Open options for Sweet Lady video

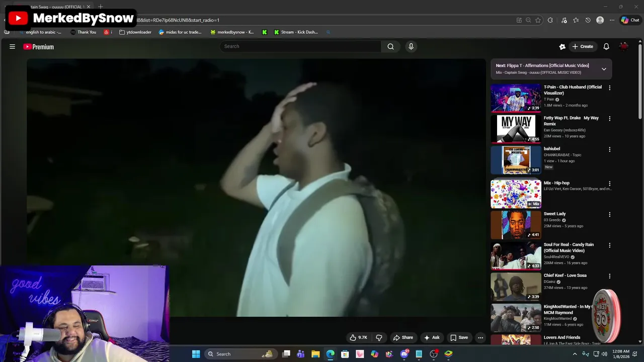(x=609, y=214)
